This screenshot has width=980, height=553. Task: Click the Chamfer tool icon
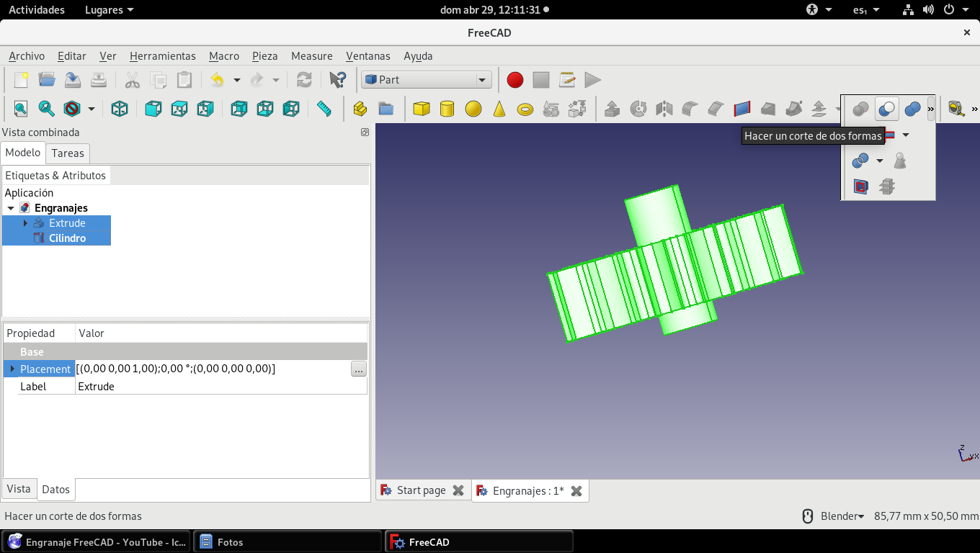pos(716,109)
